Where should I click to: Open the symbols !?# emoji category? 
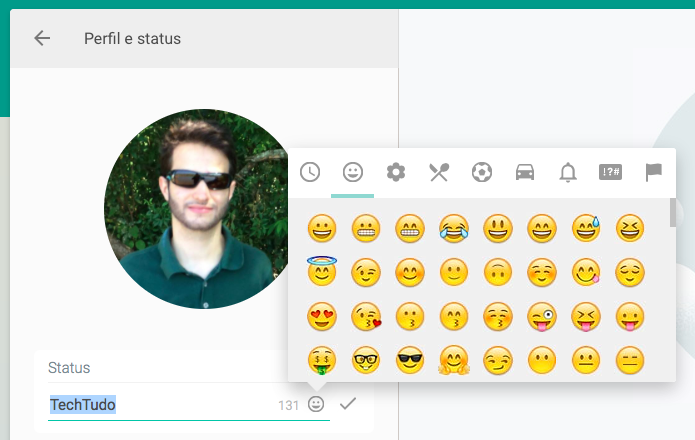coord(610,172)
